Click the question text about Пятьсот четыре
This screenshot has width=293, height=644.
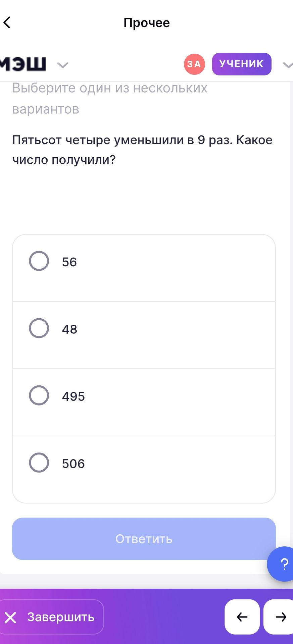[142, 150]
